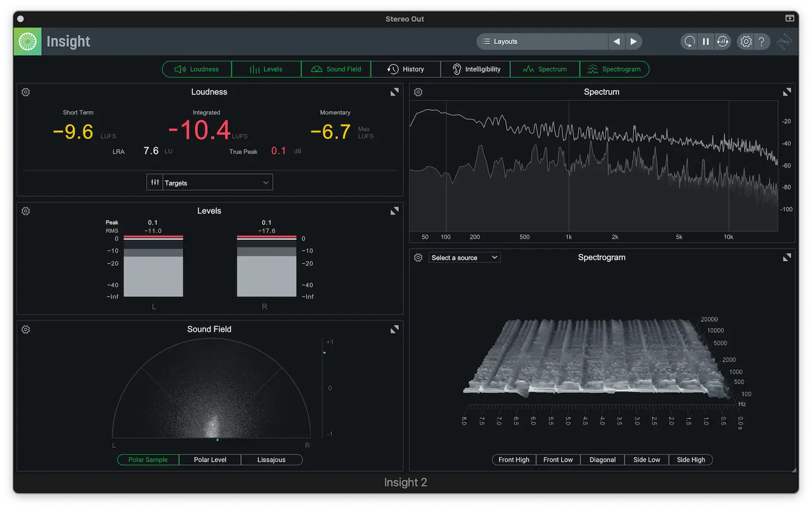Toggle the History module button

click(x=405, y=69)
